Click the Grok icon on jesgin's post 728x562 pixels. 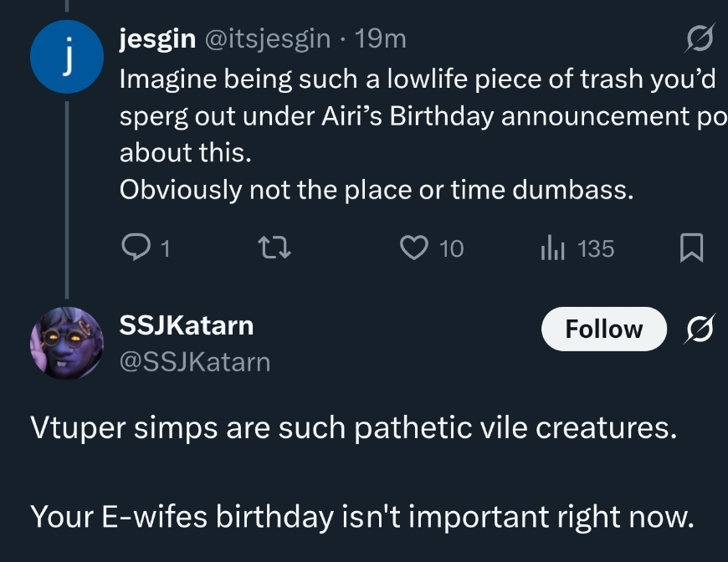pos(700,38)
